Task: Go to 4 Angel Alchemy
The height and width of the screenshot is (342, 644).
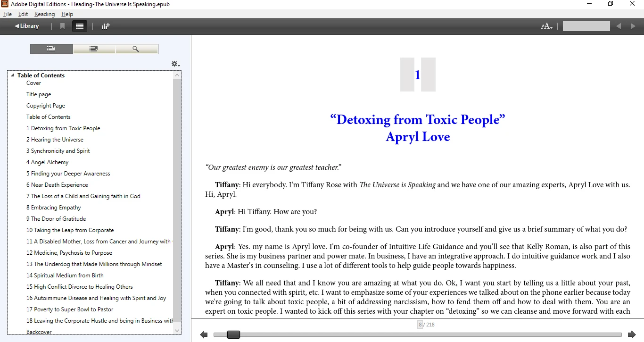Action: tap(48, 162)
